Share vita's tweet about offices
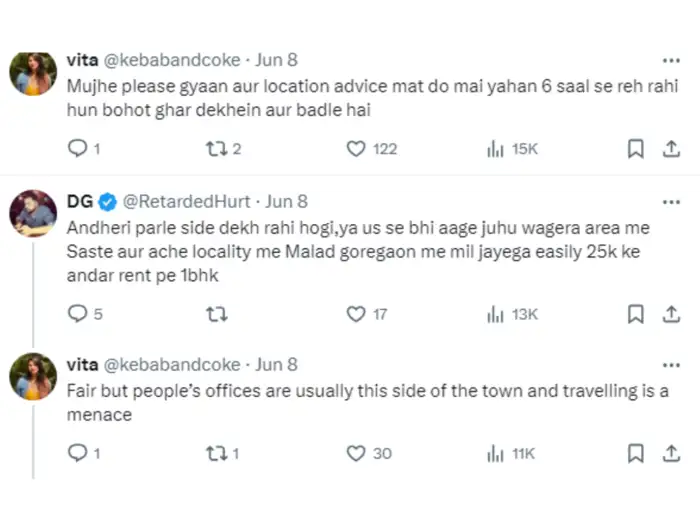The width and height of the screenshot is (700, 525). (672, 453)
